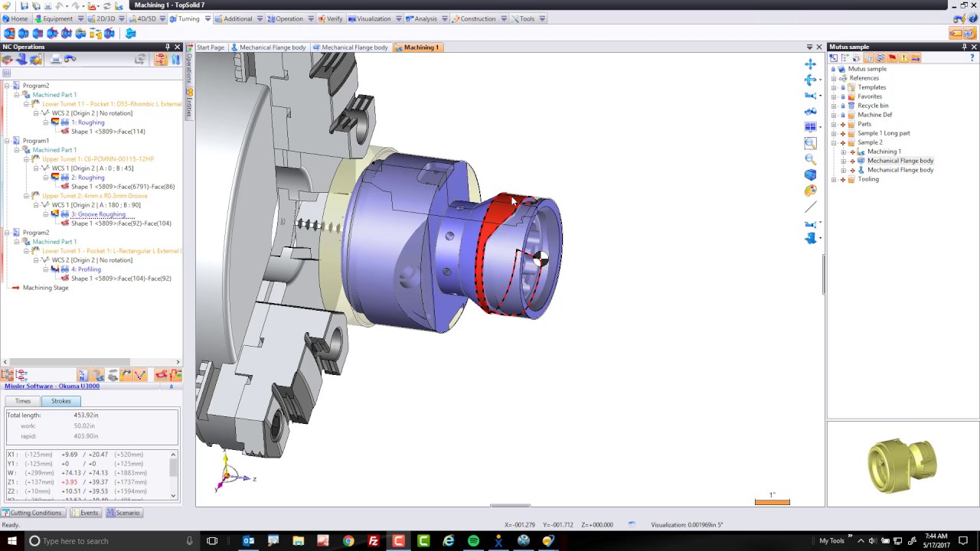Click the Windows Start button
The image size is (980, 551).
pyautogui.click(x=11, y=541)
